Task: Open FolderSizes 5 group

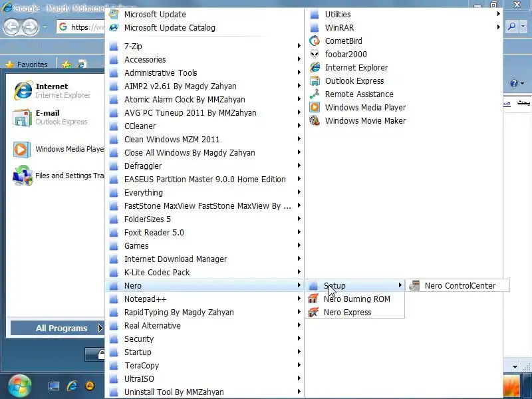Action: point(205,219)
